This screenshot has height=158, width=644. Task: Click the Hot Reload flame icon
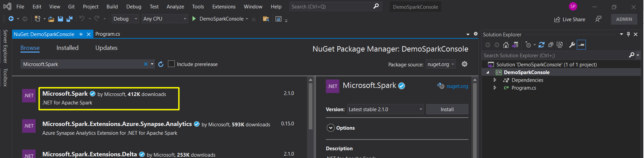pyautogui.click(x=254, y=19)
